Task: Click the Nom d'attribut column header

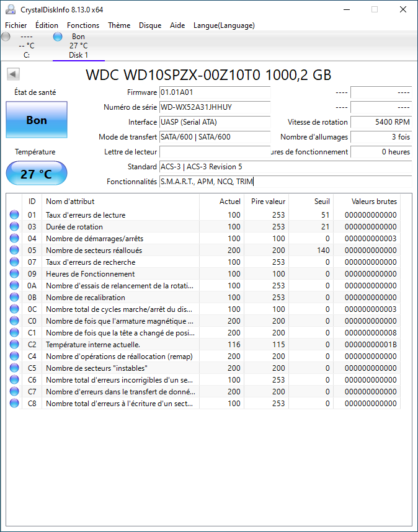Action: 120,202
